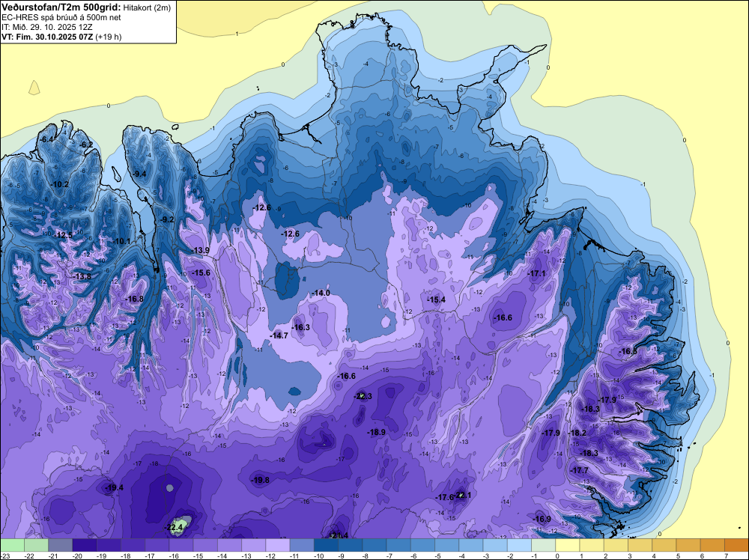Viewport: 749px width, 560px height.
Task: Click the -22.1 temperature label
Action: tap(464, 495)
